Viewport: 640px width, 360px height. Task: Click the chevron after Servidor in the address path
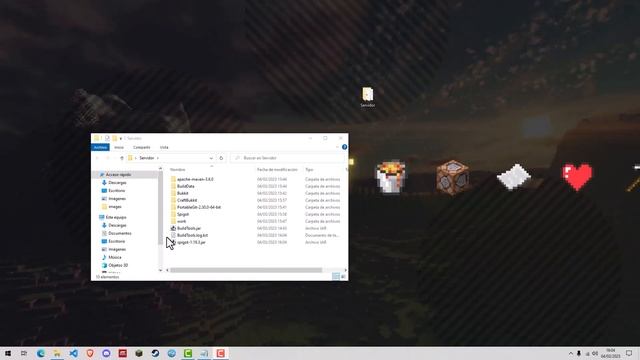pyautogui.click(x=158, y=158)
